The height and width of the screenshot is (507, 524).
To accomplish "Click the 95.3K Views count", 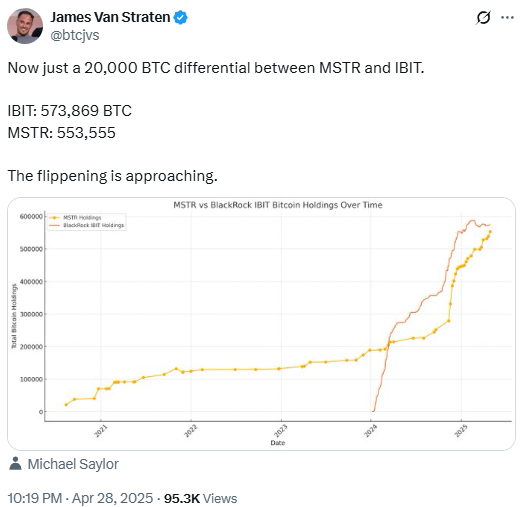I will 201,498.
